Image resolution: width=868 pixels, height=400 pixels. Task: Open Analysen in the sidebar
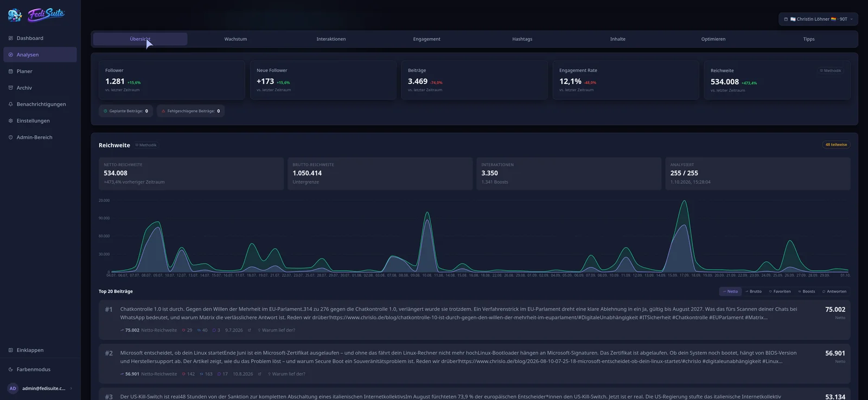pos(40,55)
